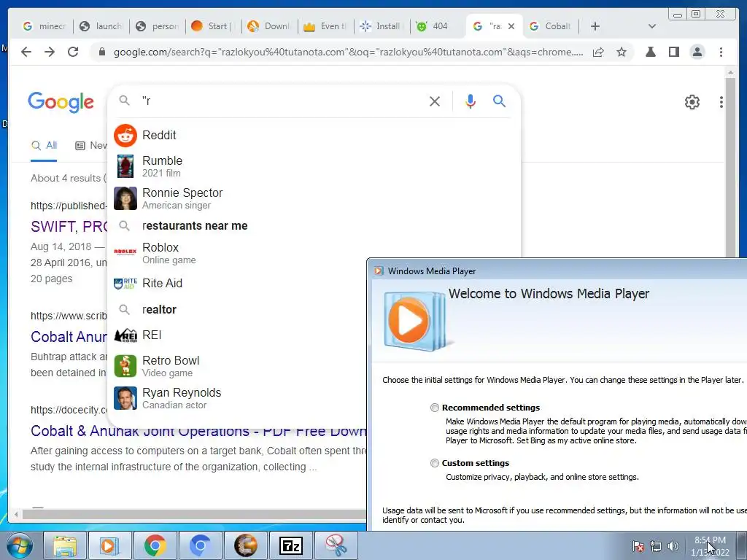Click the network tray icon
This screenshot has width=747, height=560.
[656, 546]
